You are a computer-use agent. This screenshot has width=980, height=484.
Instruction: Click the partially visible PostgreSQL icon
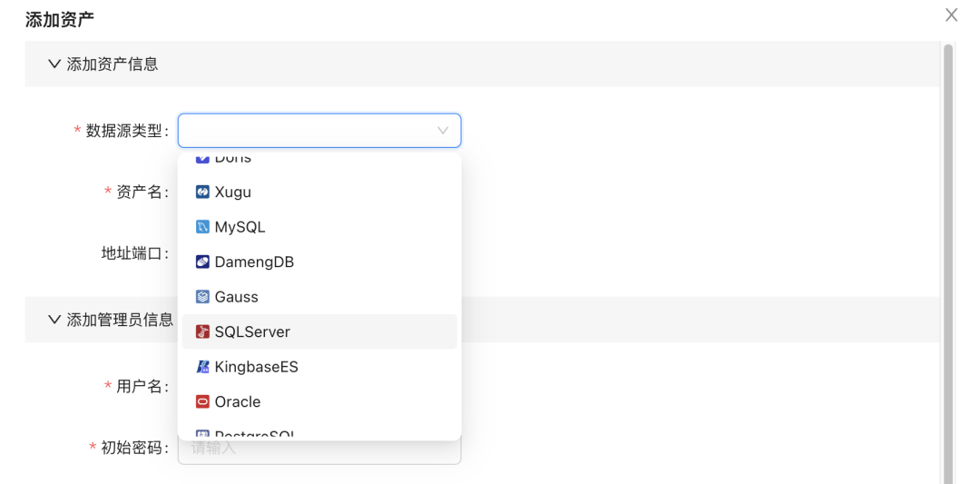coord(203,435)
